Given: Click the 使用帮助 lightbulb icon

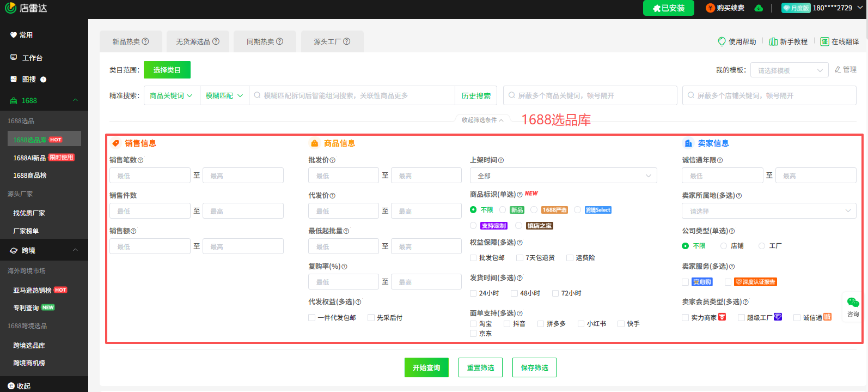Looking at the screenshot, I should coord(722,41).
